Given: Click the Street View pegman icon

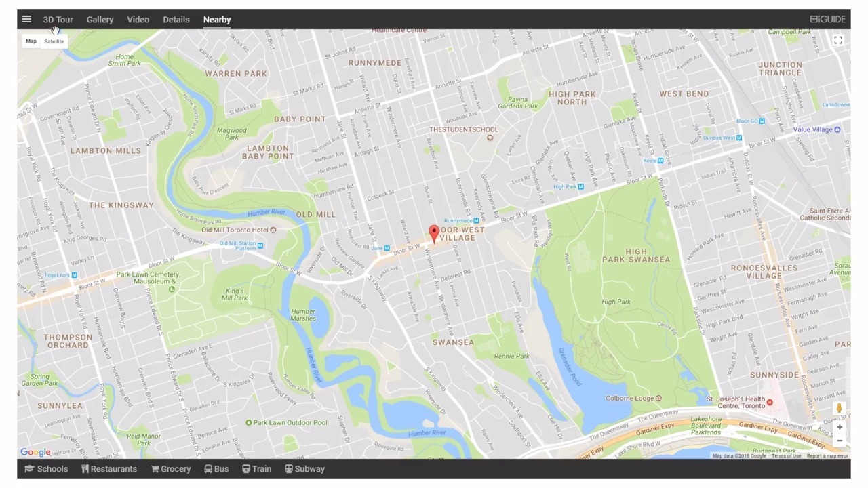Looking at the screenshot, I should [x=839, y=408].
